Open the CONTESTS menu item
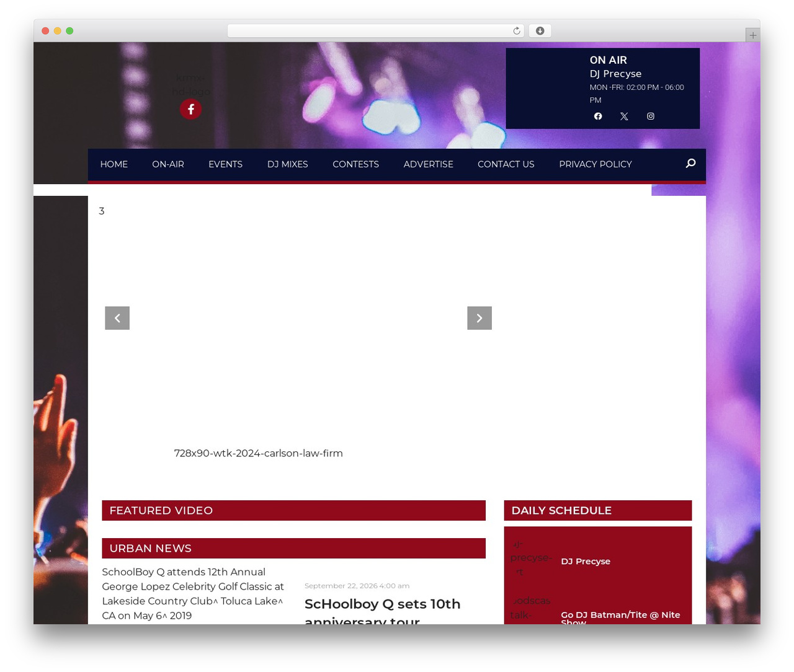This screenshot has height=672, width=794. pos(355,164)
